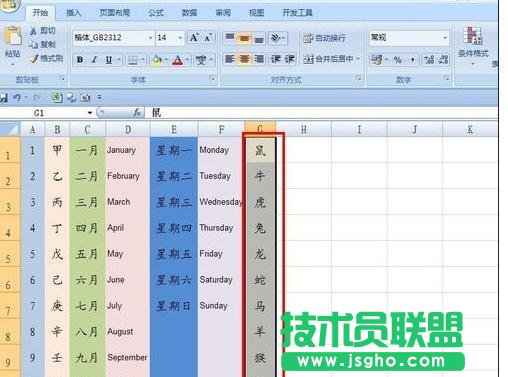This screenshot has width=508, height=377.
Task: Open the clipboard group dialog launcher
Action: click(x=62, y=78)
